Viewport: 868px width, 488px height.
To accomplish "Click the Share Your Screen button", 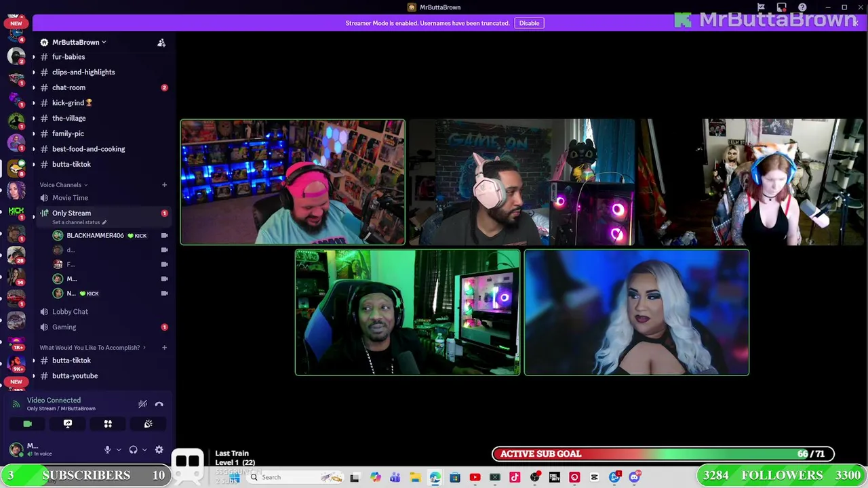I will pyautogui.click(x=68, y=424).
